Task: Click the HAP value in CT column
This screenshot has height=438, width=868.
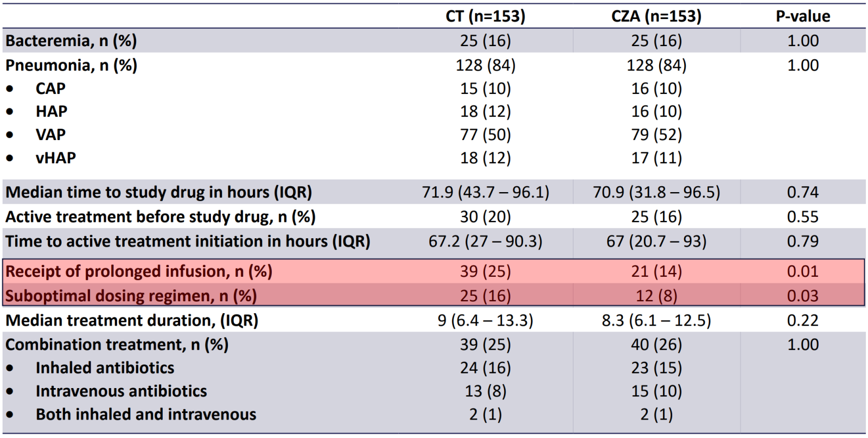Action: pyautogui.click(x=485, y=111)
